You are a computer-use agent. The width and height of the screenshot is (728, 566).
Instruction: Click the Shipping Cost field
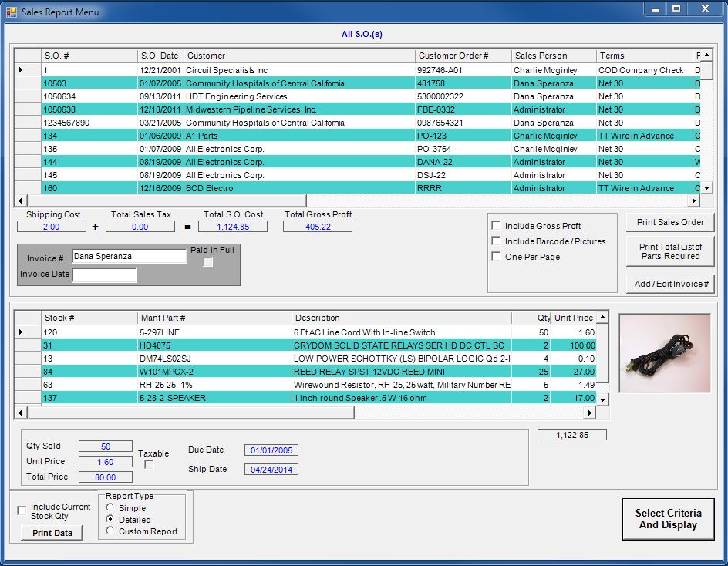tap(52, 227)
